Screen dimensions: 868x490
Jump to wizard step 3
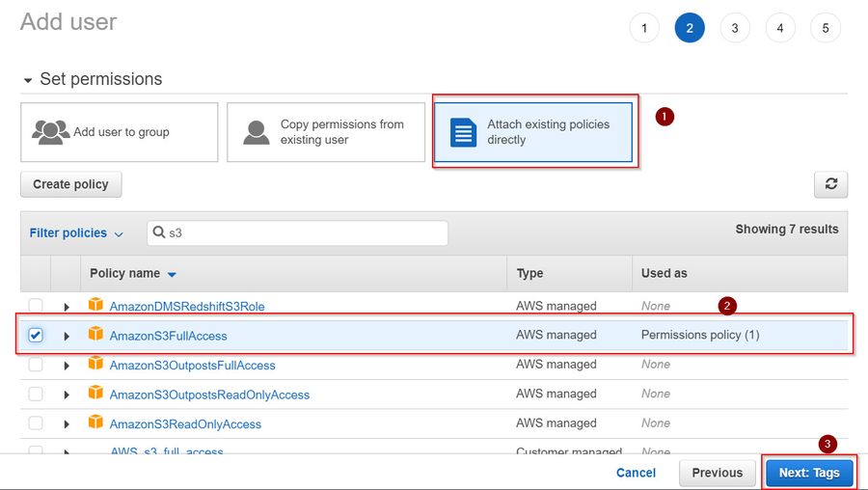pyautogui.click(x=735, y=28)
